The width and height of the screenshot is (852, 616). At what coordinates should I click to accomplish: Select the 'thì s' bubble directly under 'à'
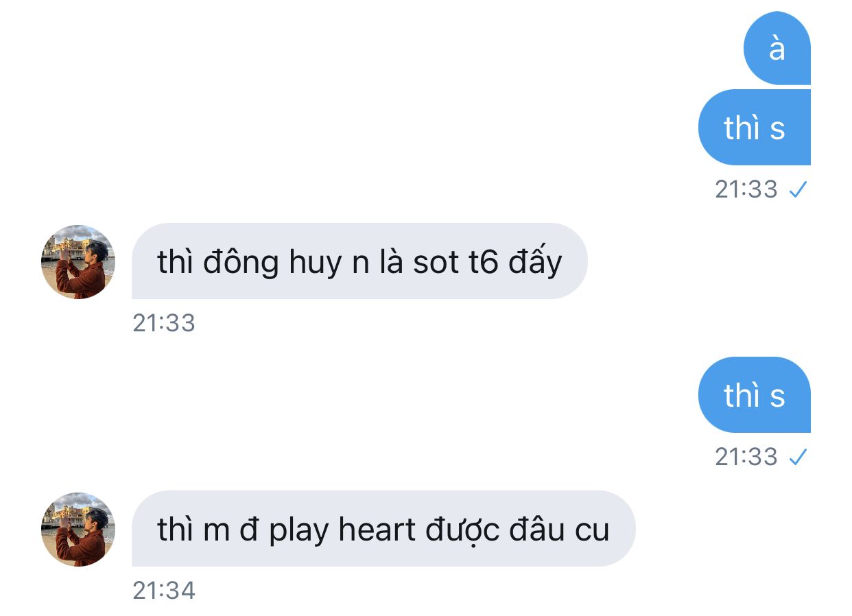click(x=755, y=128)
